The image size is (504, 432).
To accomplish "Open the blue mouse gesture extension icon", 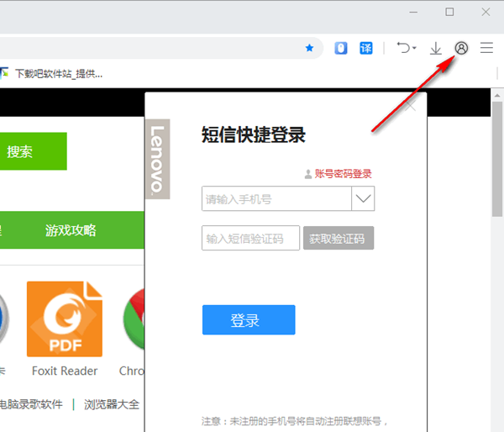I will pos(341,48).
